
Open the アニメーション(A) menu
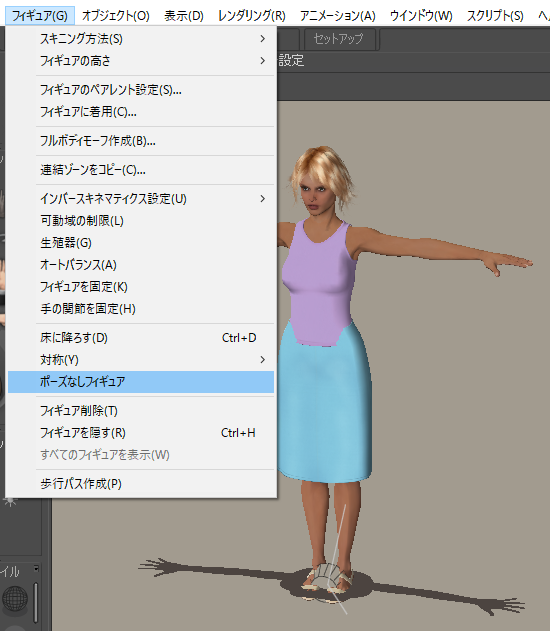pyautogui.click(x=338, y=16)
